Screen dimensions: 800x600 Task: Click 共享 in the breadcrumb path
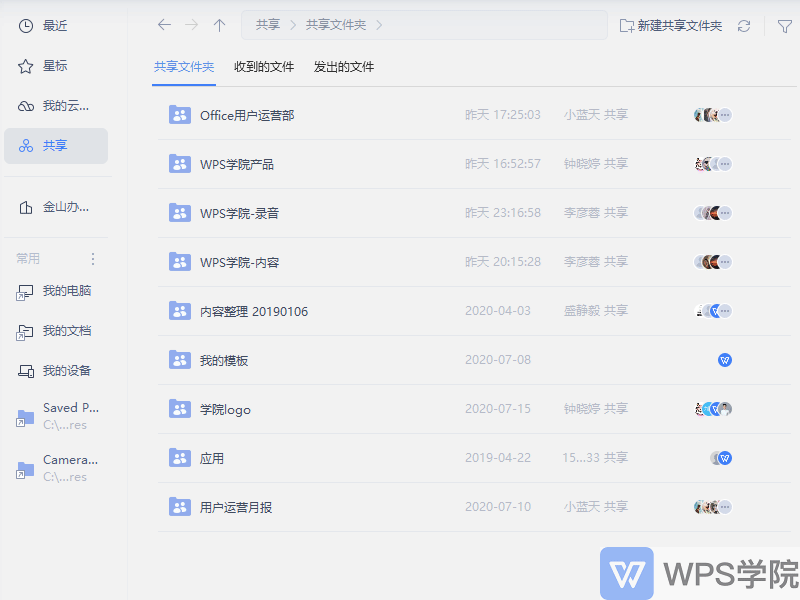coord(268,25)
